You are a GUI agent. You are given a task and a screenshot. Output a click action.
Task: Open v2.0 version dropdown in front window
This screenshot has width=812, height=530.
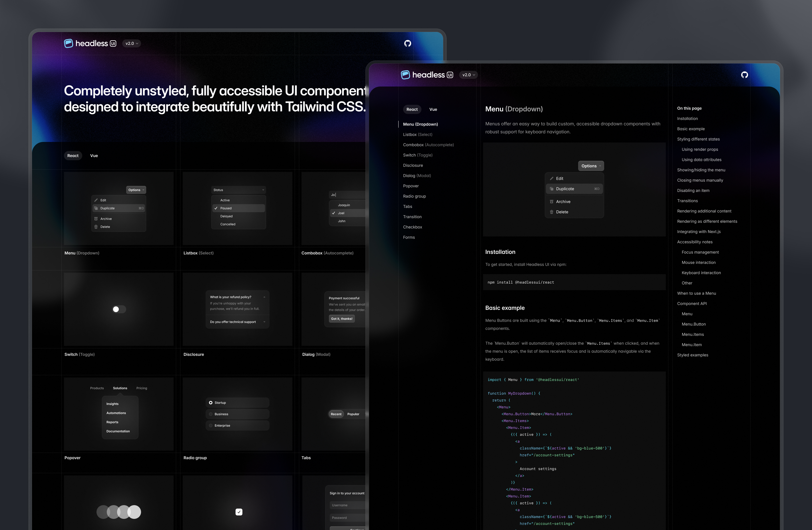tap(469, 75)
